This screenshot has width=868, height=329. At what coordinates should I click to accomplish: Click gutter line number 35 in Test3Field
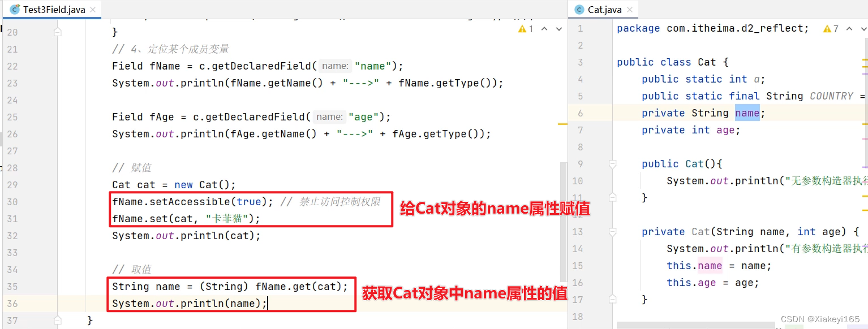(12, 287)
